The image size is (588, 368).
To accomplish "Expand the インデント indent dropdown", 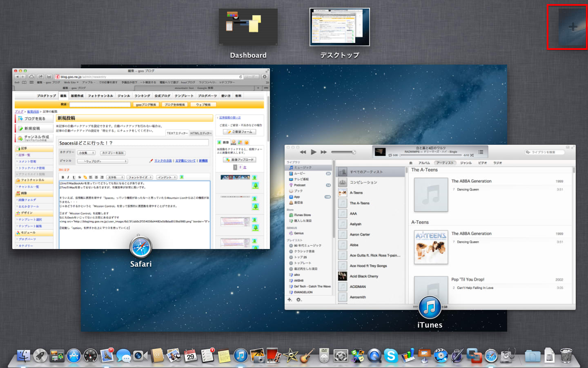I will click(x=167, y=177).
